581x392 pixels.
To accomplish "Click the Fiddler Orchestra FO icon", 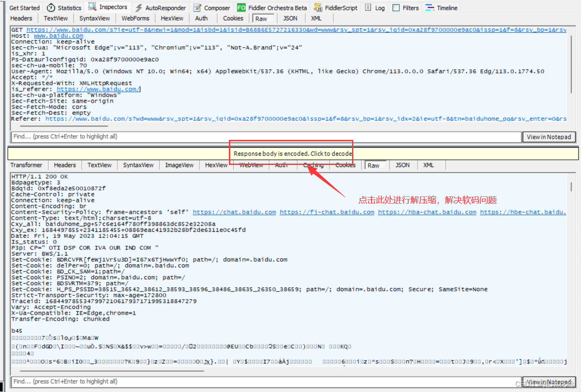I will click(241, 8).
